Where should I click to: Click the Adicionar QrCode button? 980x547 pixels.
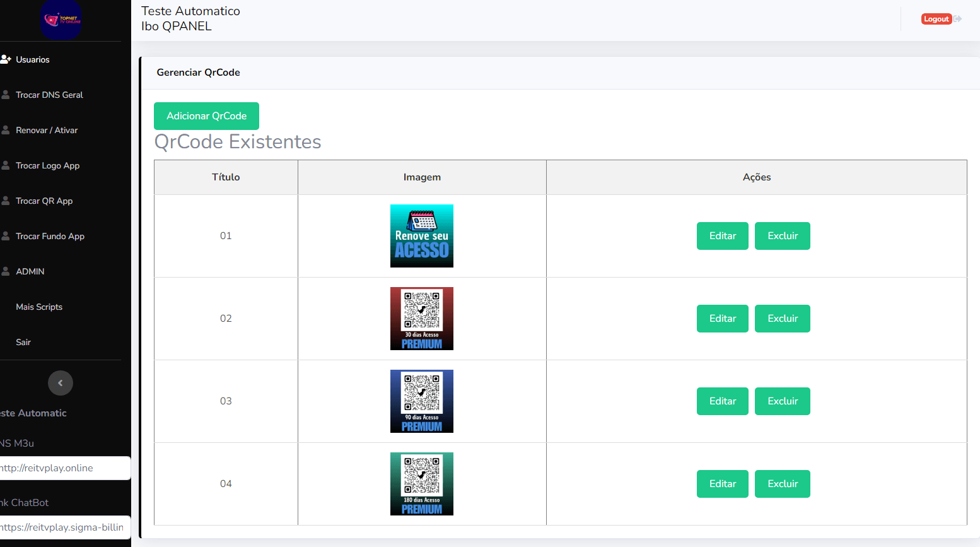tap(206, 116)
